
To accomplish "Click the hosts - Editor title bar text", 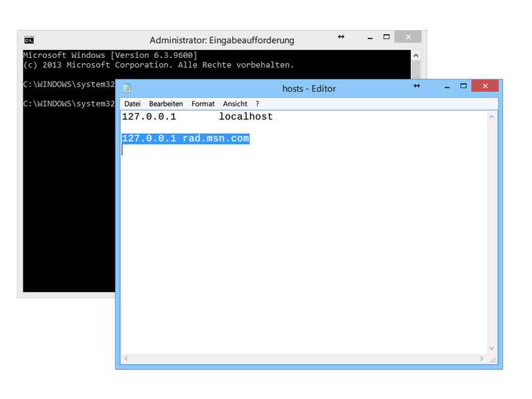I will click(309, 88).
